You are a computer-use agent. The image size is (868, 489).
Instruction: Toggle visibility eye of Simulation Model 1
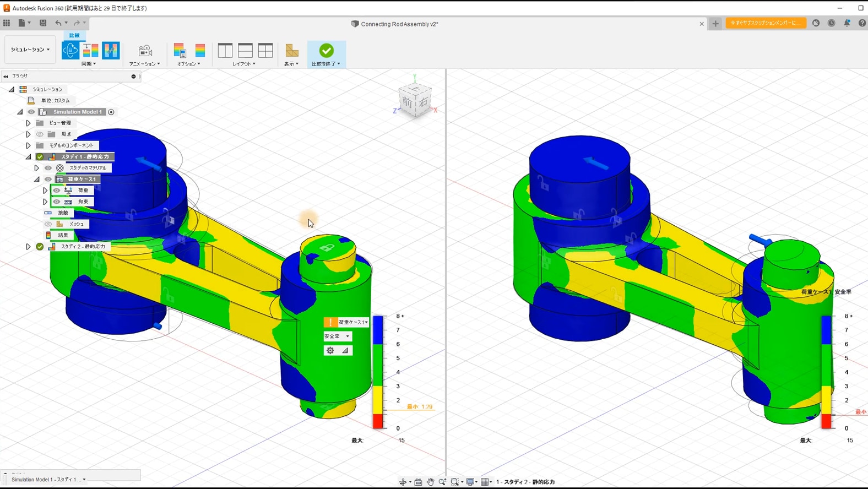click(x=31, y=112)
